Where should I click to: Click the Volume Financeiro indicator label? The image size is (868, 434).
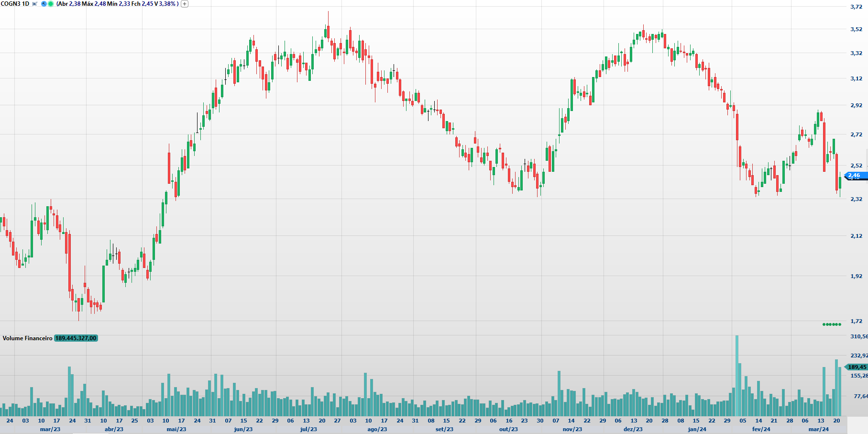point(27,338)
